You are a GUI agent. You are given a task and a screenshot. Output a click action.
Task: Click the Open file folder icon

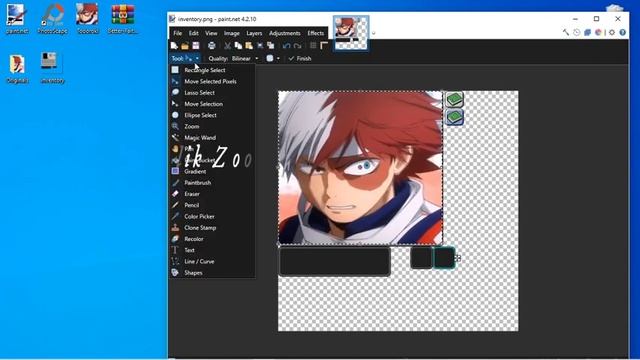pos(185,46)
